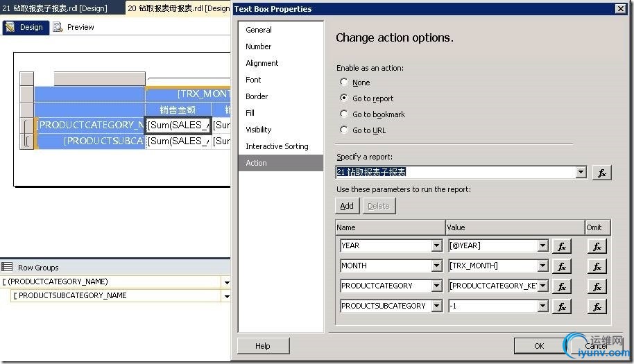The width and height of the screenshot is (634, 364).
Task: Expand the PRODUCTCATEGORY_NAME row group menu
Action: pyautogui.click(x=226, y=282)
